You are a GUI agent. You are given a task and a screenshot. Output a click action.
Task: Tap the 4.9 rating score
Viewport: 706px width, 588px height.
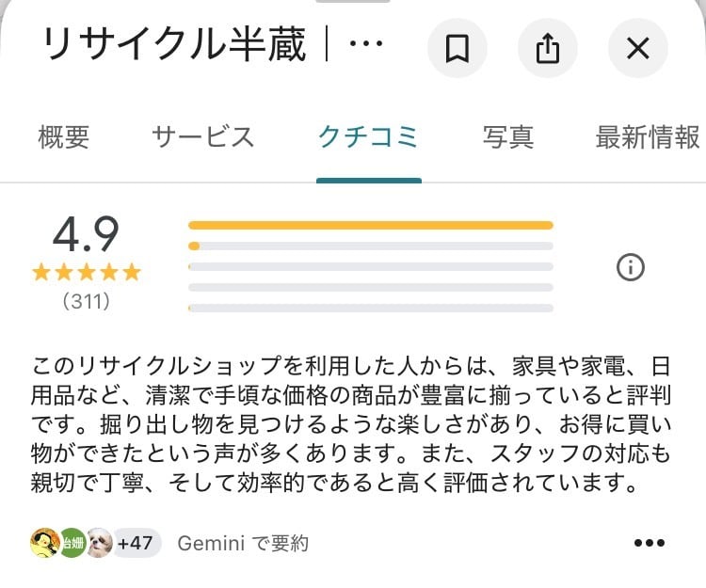tap(86, 234)
